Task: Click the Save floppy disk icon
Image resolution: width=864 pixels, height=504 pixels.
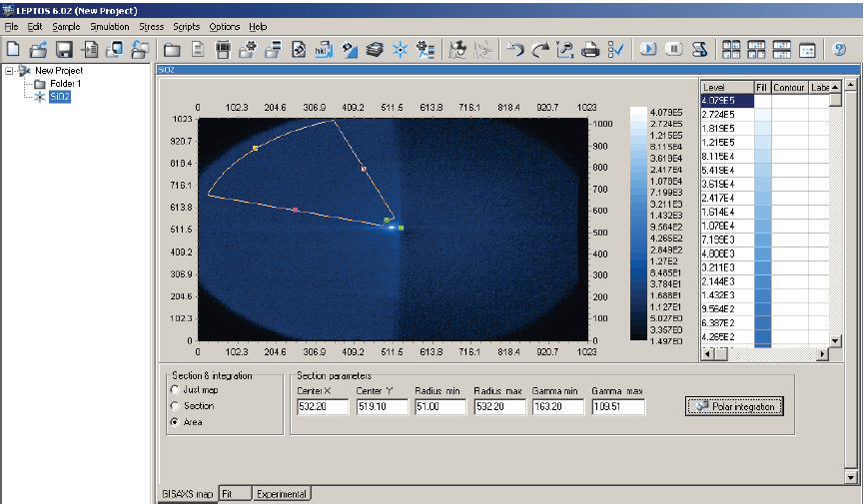Action: [64, 49]
